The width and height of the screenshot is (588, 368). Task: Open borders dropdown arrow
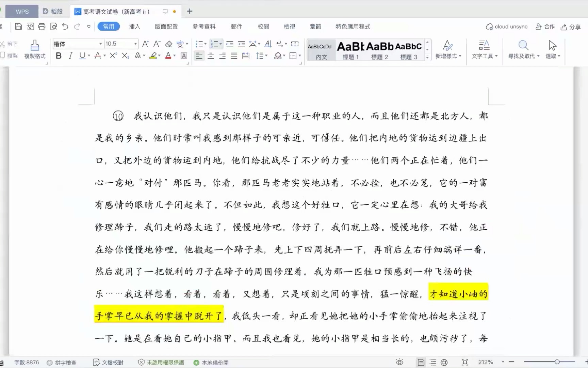[x=300, y=56]
